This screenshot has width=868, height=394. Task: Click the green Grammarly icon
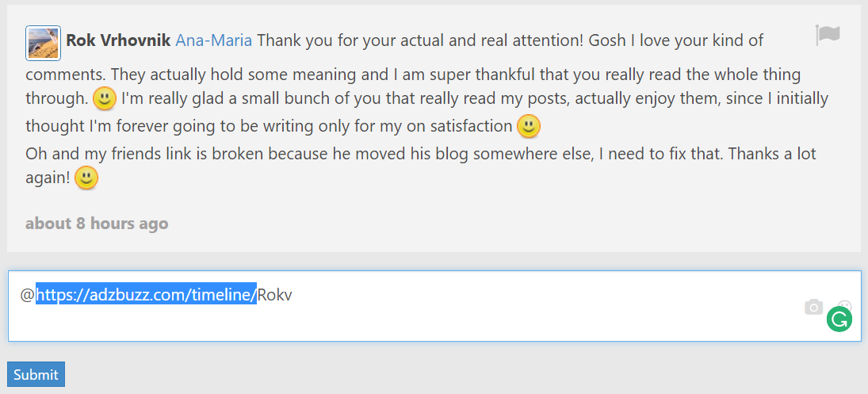(x=839, y=319)
